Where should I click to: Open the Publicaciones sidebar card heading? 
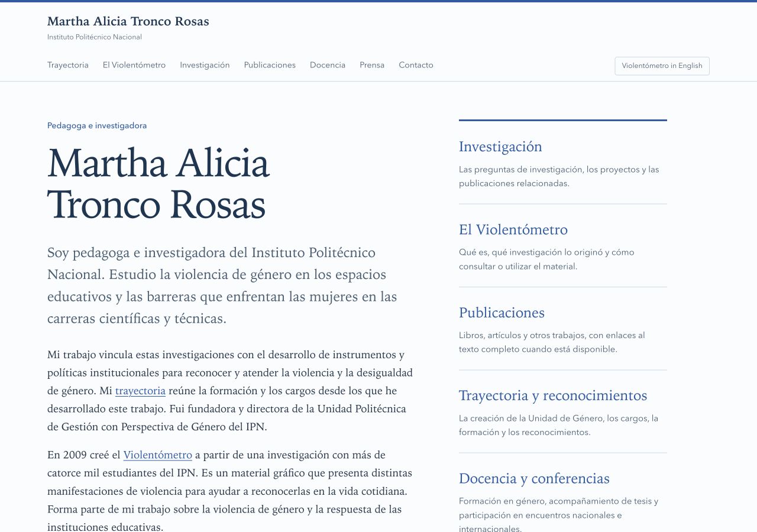click(x=502, y=312)
